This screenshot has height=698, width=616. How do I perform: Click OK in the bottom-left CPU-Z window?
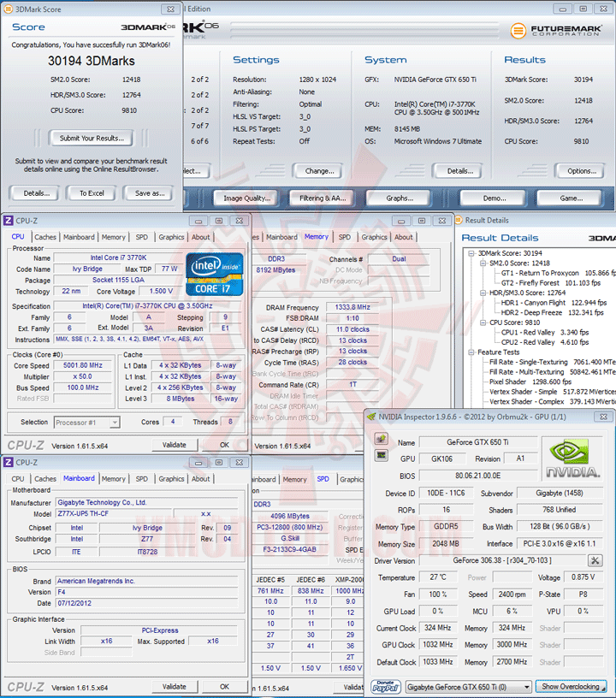point(224,686)
